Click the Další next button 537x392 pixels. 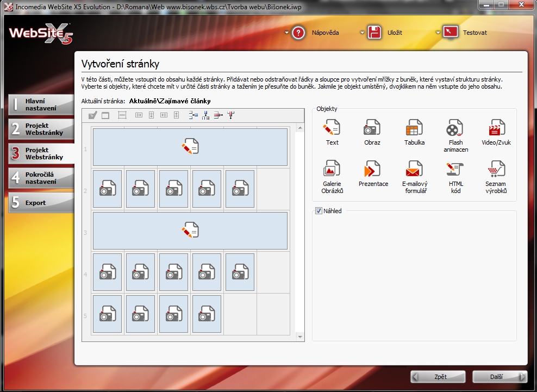(499, 377)
